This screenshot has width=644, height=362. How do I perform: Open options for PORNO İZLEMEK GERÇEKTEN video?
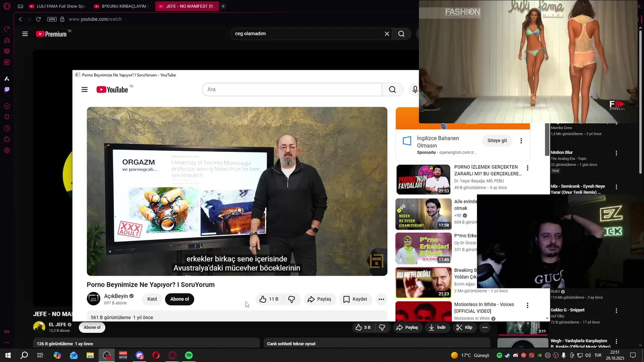pos(527,168)
